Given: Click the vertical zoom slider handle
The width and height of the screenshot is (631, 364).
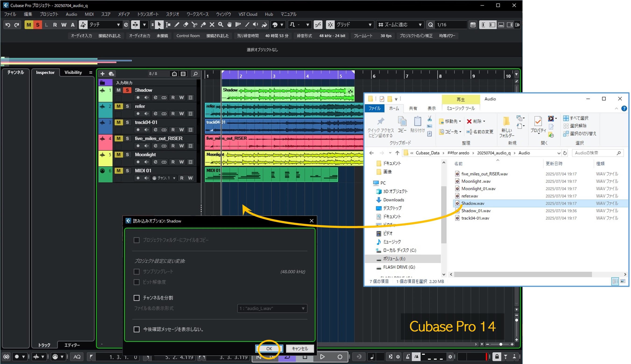Looking at the screenshot, I should 517,320.
